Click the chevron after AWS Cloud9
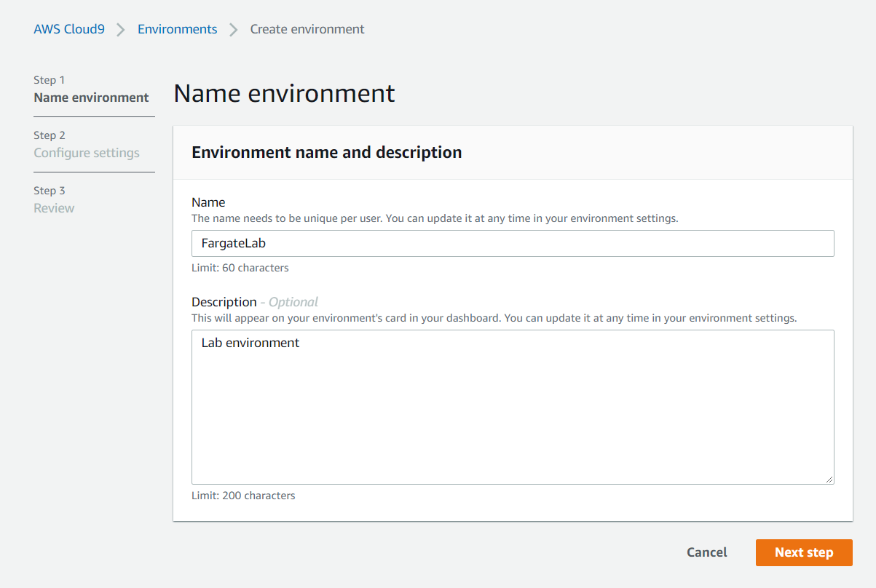 [121, 30]
